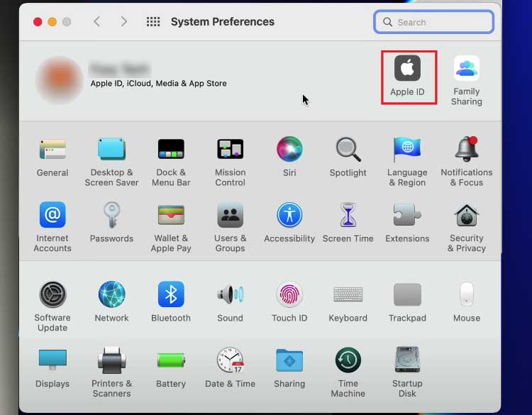Viewport: 532px width, 415px height.
Task: Click the System Preferences window title
Action: [x=223, y=22]
